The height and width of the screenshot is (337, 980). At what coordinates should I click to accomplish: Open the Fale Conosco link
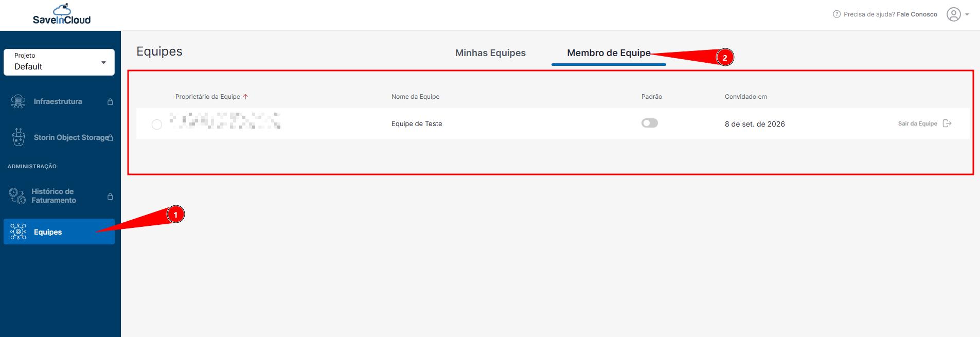(917, 14)
